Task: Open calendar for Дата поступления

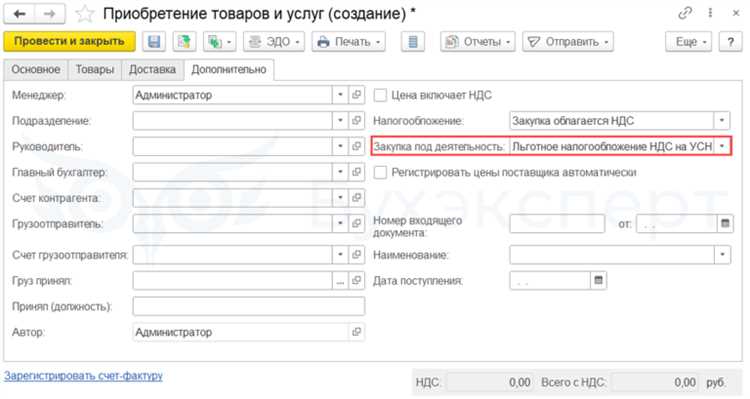Action: (x=598, y=280)
